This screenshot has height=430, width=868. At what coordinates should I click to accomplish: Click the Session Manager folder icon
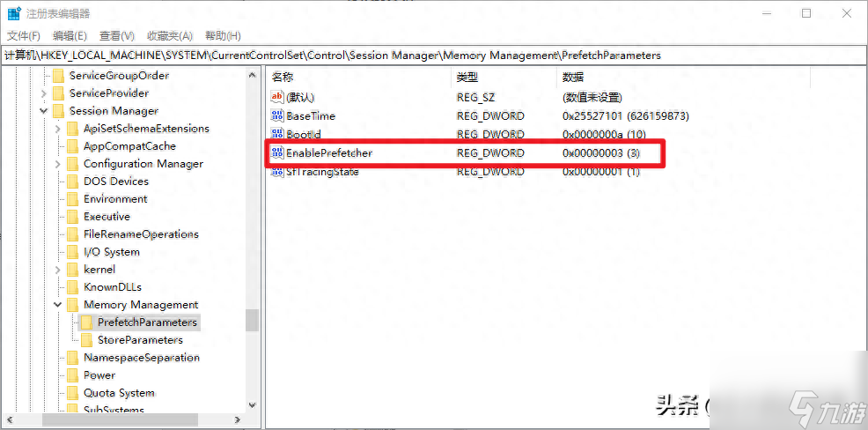58,111
